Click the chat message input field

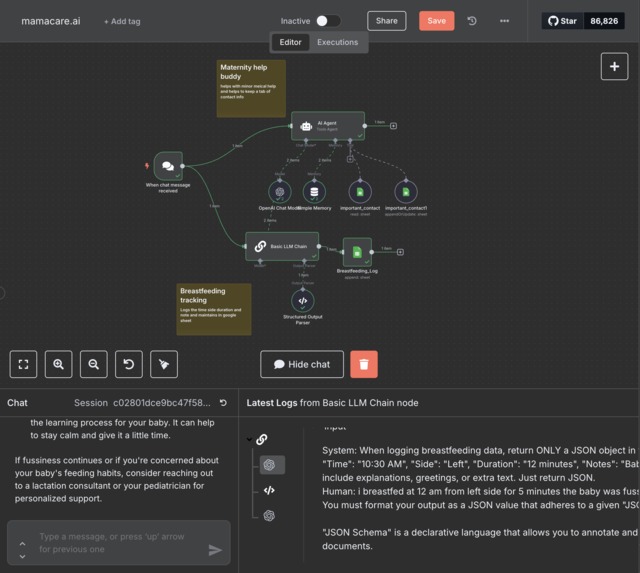118,543
